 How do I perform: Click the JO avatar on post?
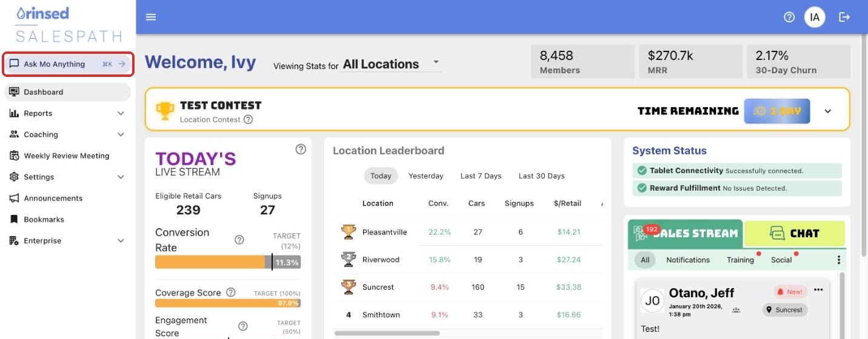pos(652,301)
